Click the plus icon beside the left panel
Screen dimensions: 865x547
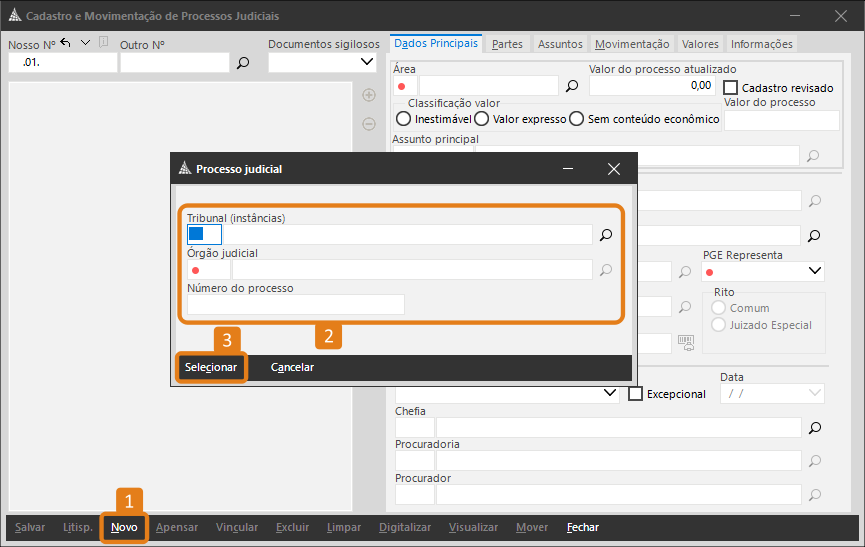(x=368, y=95)
